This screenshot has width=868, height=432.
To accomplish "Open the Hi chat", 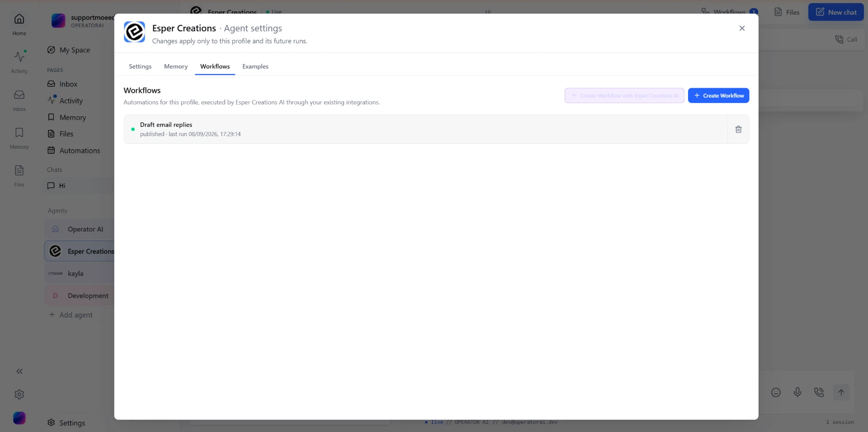I will 79,185.
